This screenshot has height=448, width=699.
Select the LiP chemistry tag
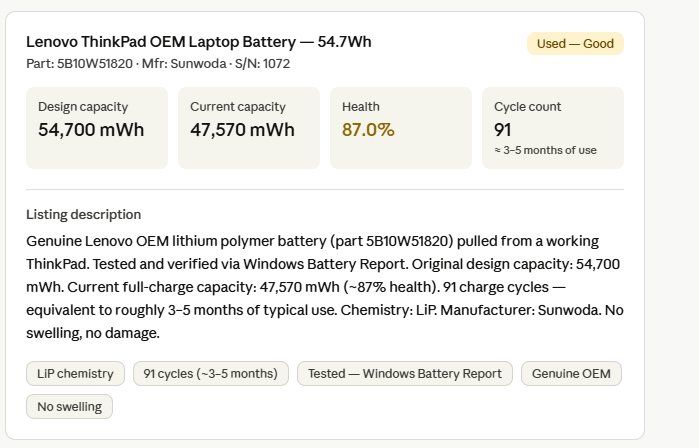[75, 374]
